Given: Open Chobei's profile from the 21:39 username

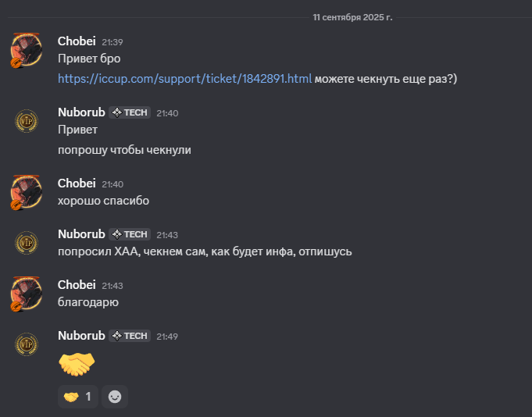Looking at the screenshot, I should click(77, 41).
